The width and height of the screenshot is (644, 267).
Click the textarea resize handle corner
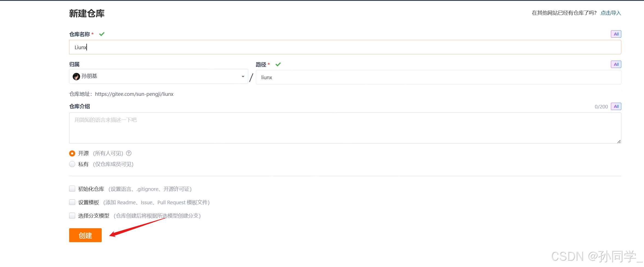tap(619, 141)
